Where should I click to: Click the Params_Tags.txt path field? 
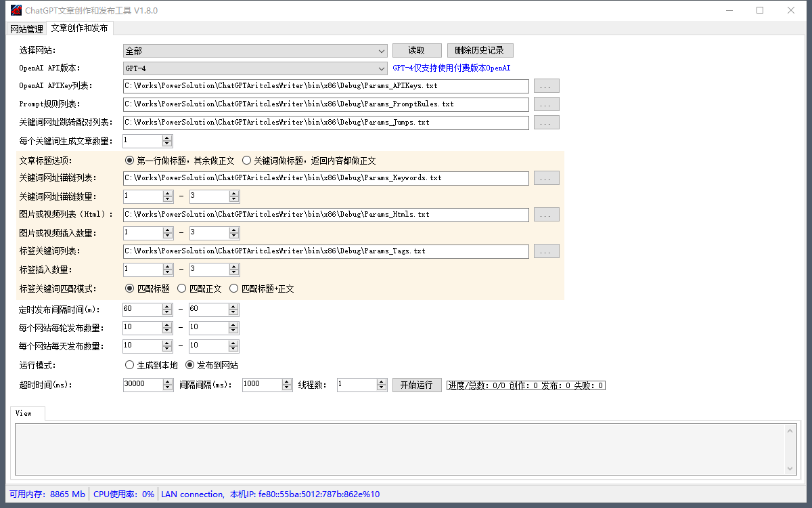click(x=325, y=251)
